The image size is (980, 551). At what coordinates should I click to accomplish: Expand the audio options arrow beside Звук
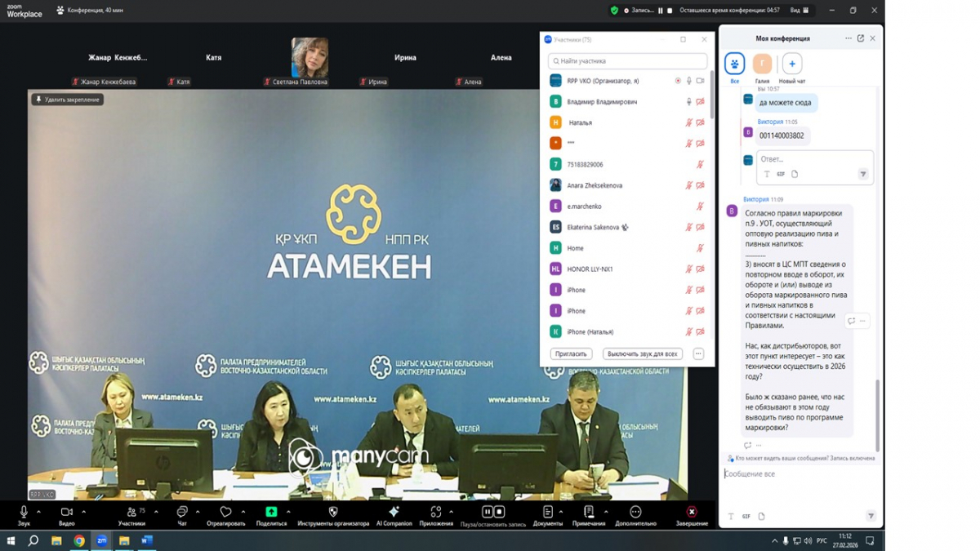(38, 512)
